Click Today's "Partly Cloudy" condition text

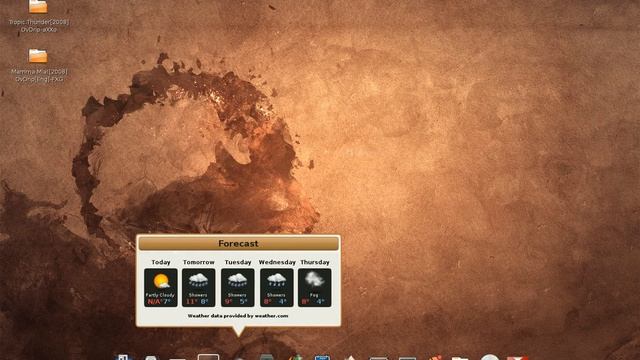(160, 295)
